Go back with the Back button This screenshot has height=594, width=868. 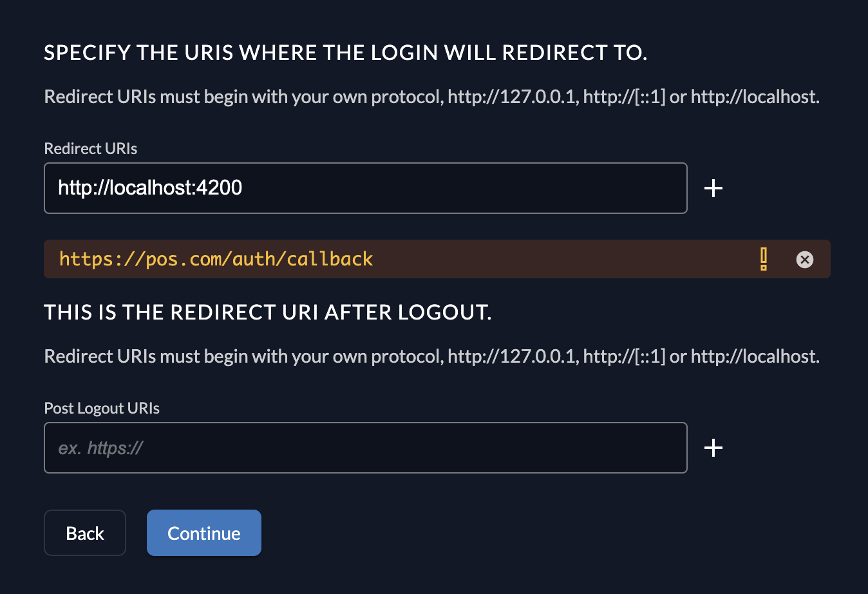point(85,533)
